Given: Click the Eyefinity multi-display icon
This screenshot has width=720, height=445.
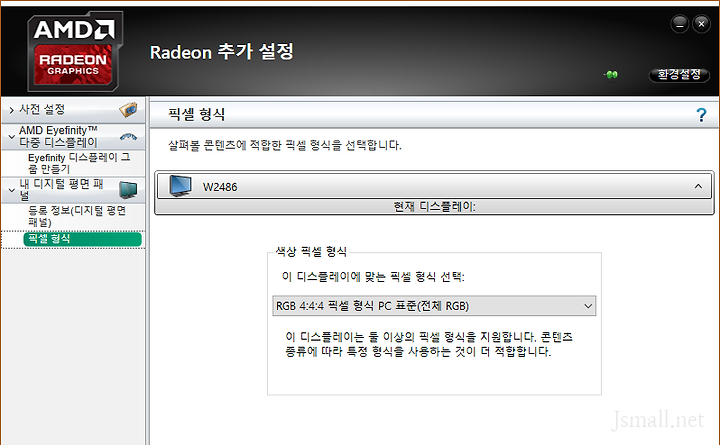Looking at the screenshot, I should point(128,136).
